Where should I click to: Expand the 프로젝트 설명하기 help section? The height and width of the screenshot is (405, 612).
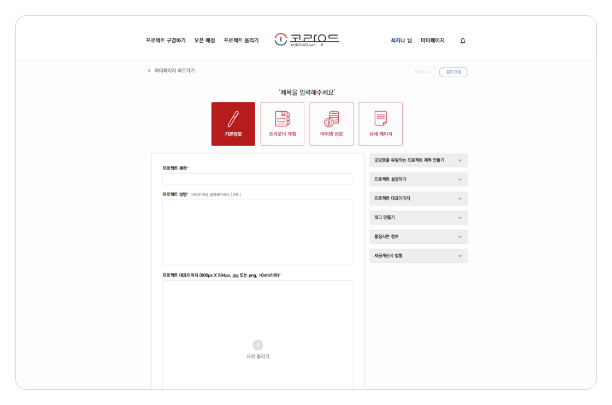(x=417, y=178)
